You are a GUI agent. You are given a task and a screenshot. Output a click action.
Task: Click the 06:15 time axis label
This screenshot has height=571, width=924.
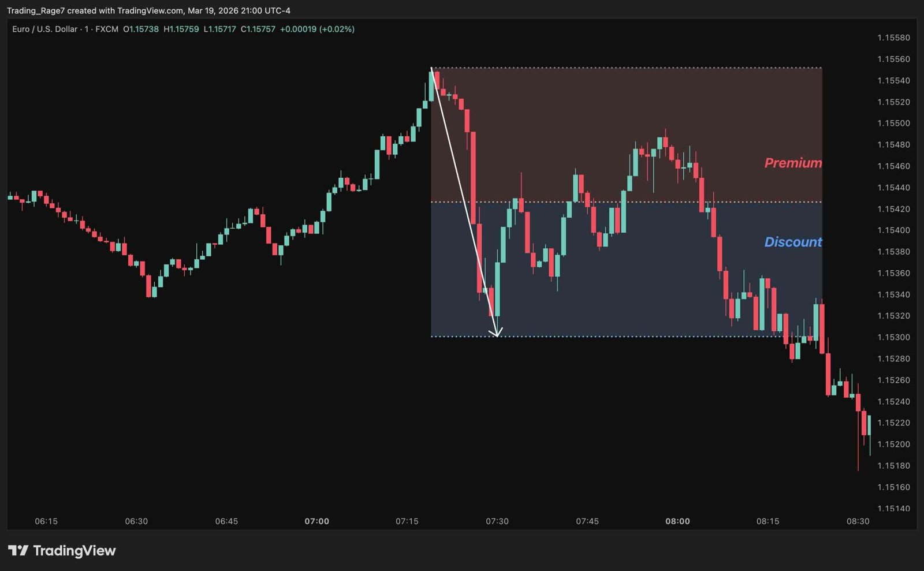click(x=46, y=521)
